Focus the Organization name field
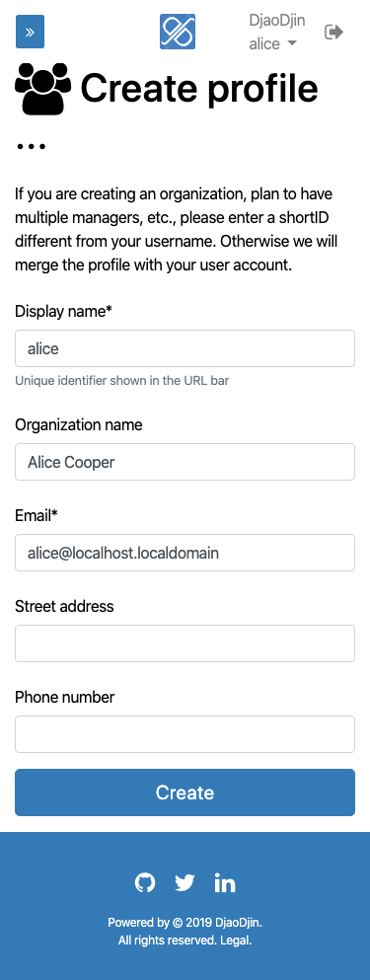Viewport: 370px width, 980px height. point(185,462)
